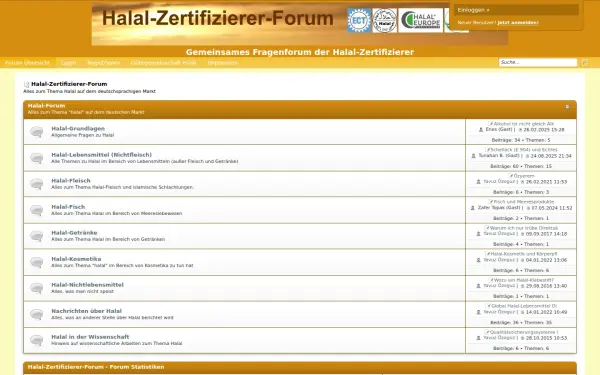Open last post 'Wozu ein Halal-Klebestift?'
The image size is (600, 375).
coord(523,280)
